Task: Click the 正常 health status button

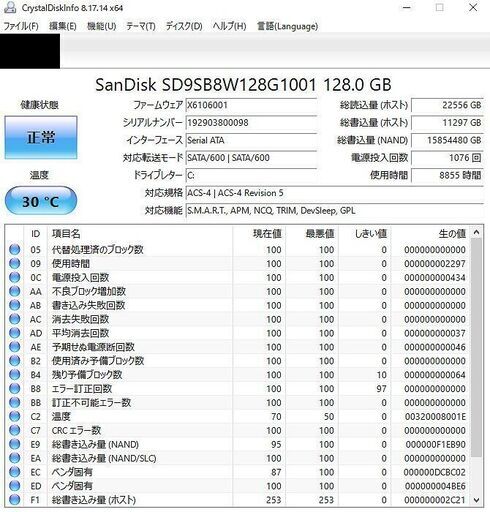Action: click(41, 137)
